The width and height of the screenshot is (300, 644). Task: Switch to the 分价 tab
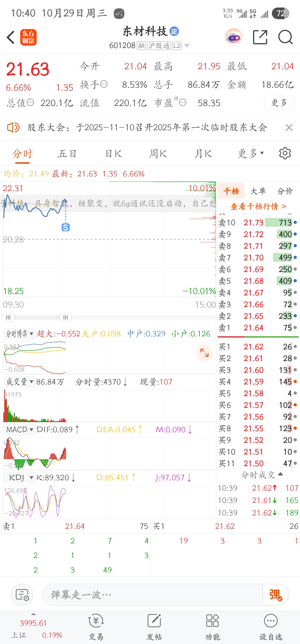[x=285, y=191]
